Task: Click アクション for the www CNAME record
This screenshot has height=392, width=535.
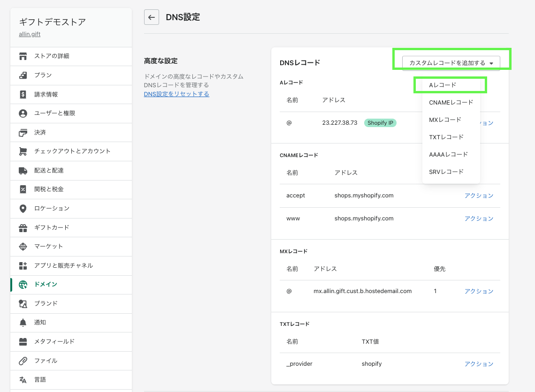Action: [479, 219]
